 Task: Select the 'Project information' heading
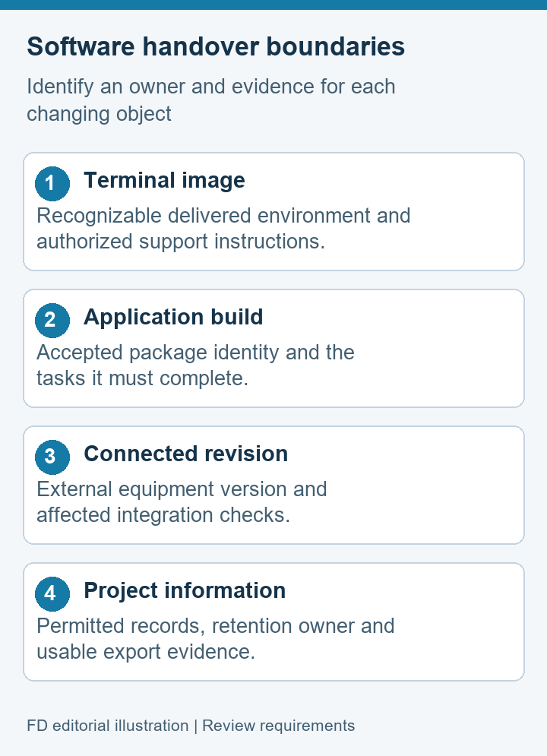pyautogui.click(x=185, y=590)
